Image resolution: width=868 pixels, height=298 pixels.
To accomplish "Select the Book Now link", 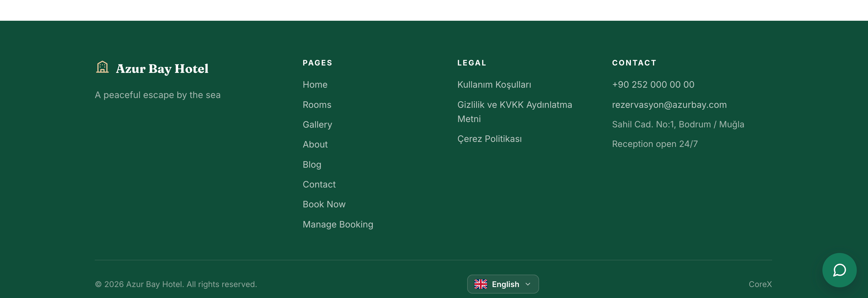I will tap(324, 204).
